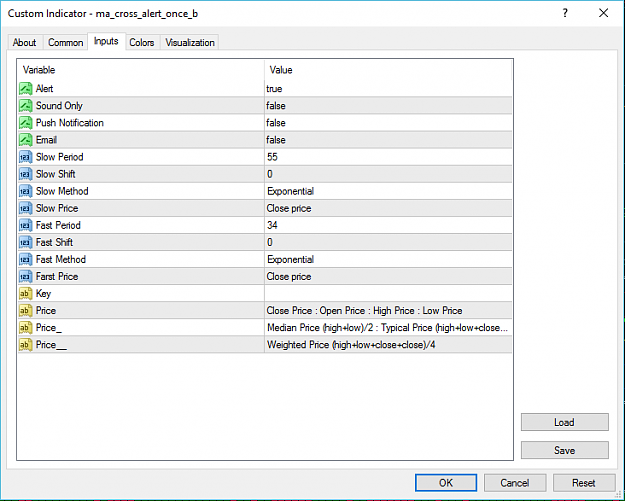Select Slow Price value Close price
The height and width of the screenshot is (501, 625).
coord(388,208)
